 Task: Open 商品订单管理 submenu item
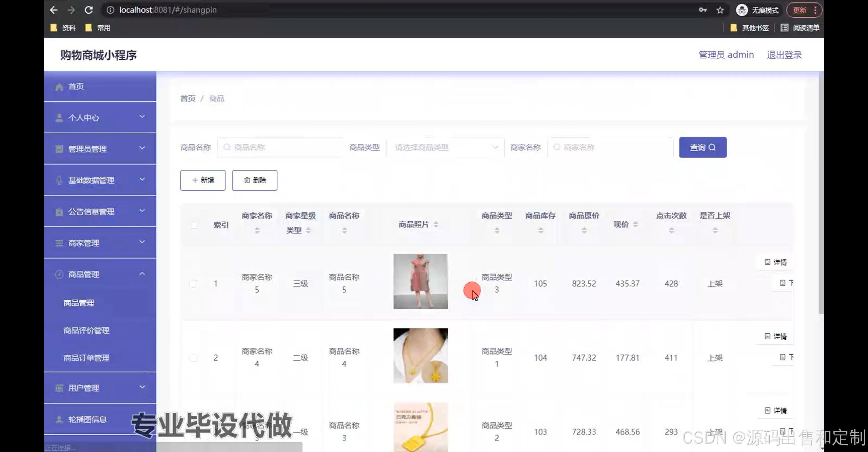[86, 358]
